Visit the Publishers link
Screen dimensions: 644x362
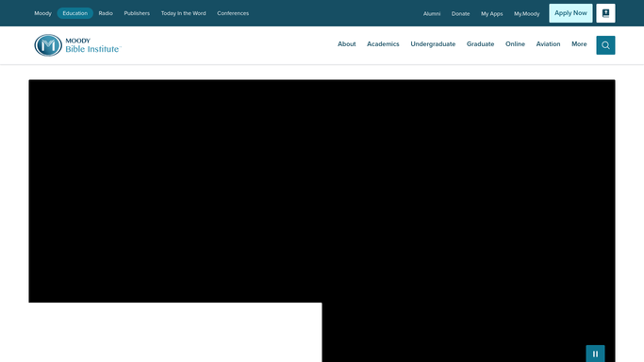[137, 13]
